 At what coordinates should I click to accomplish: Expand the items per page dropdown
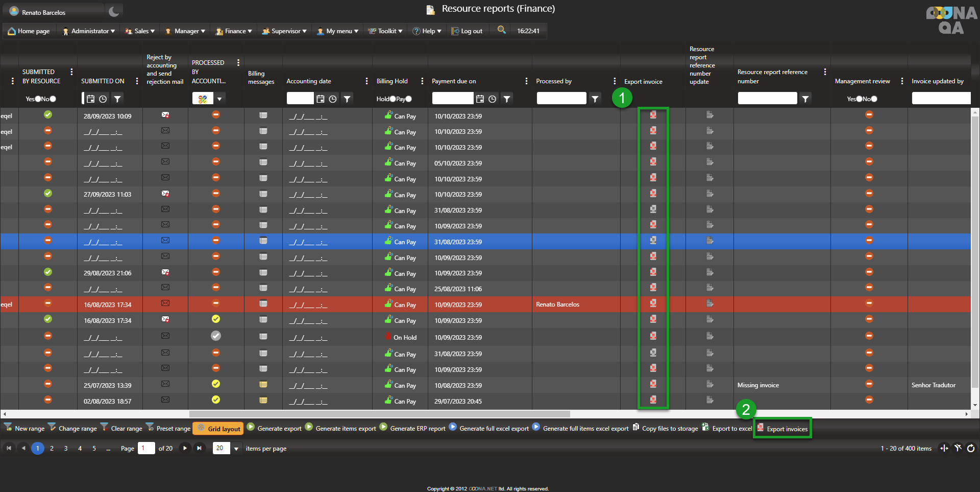click(236, 449)
